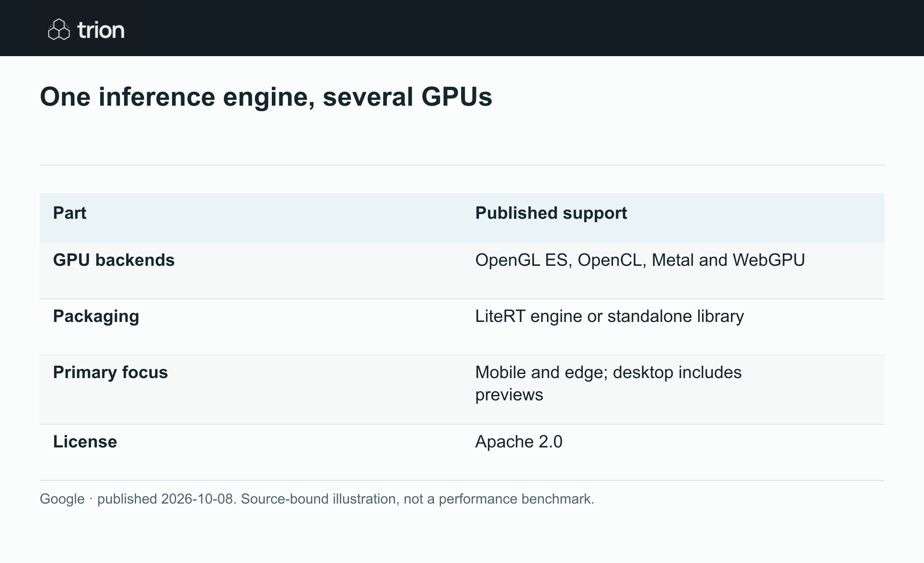Click the footnote "Google · published 2026-10-08"
Image resolution: width=924 pixels, height=563 pixels.
pos(137,499)
